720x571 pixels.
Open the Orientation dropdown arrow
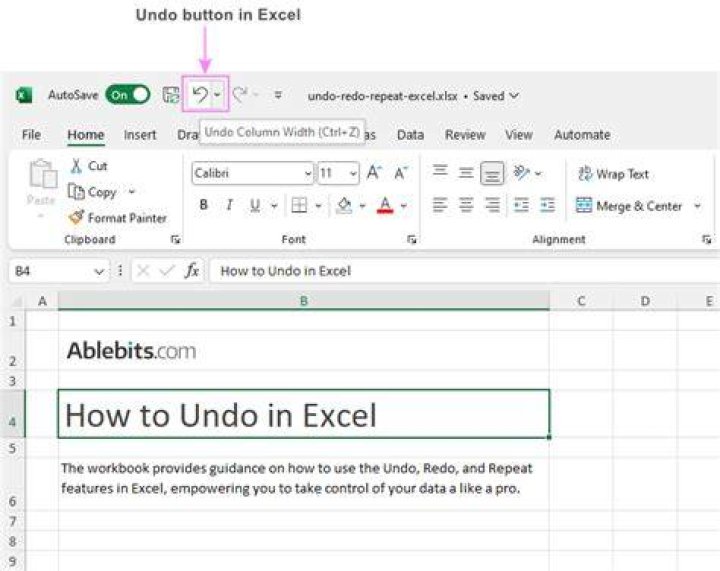(x=538, y=173)
